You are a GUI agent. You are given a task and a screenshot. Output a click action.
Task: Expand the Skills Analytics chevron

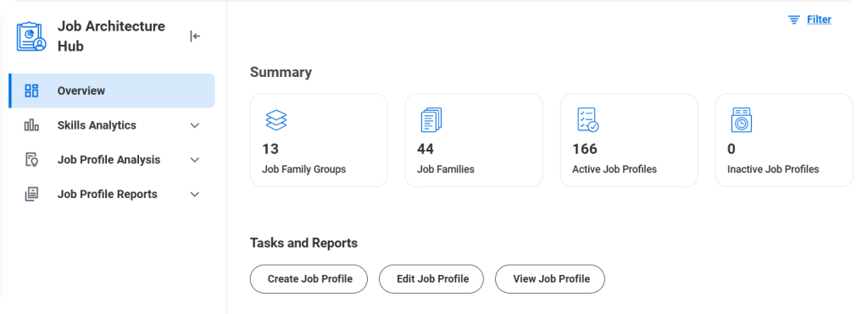point(195,125)
